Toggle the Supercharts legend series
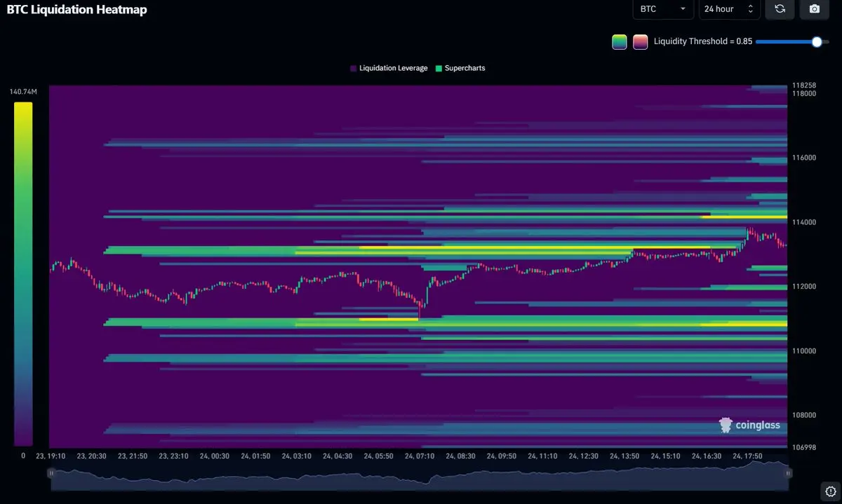Viewport: 842px width, 504px height. click(x=460, y=68)
